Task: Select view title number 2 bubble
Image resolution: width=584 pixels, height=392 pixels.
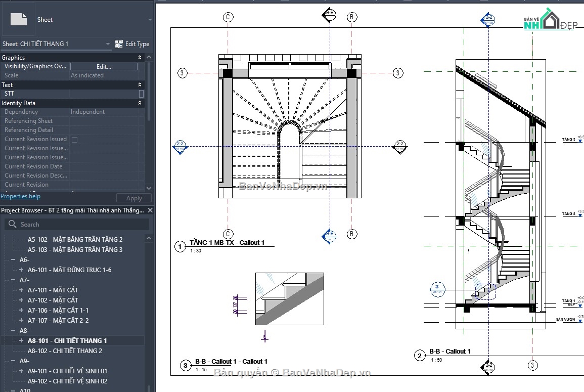Action: [419, 356]
